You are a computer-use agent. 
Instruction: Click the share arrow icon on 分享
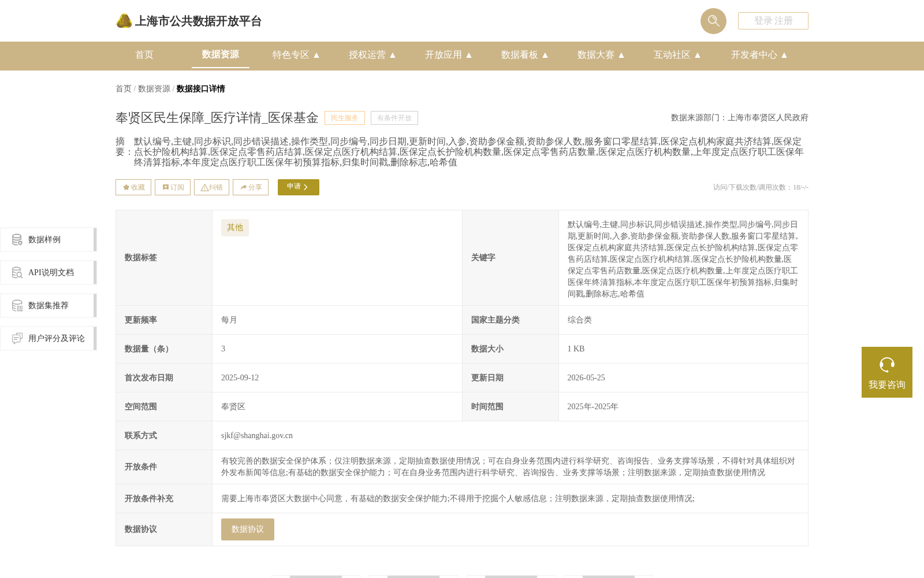(x=244, y=187)
